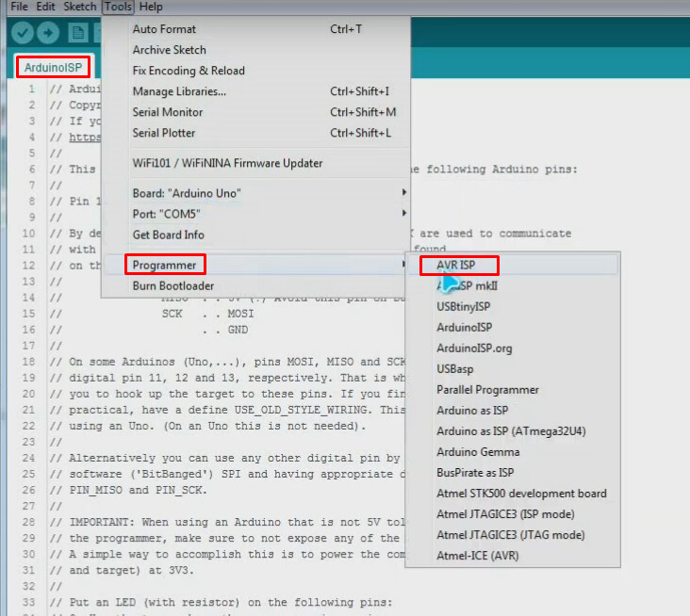Select ArduinoISP.org programmer
This screenshot has width=690, height=616.
point(513,349)
